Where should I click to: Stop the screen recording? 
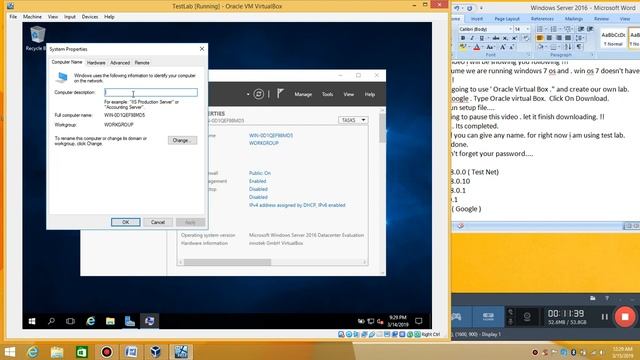[x=625, y=317]
